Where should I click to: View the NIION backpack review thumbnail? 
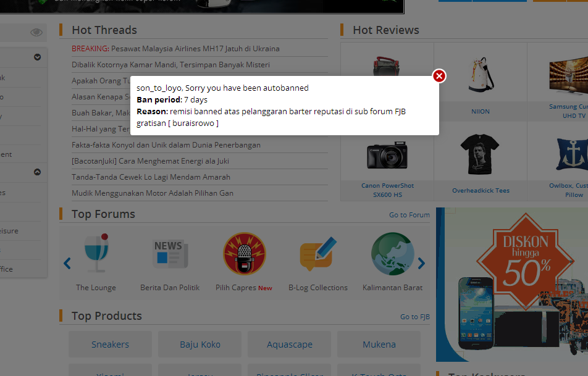481,75
